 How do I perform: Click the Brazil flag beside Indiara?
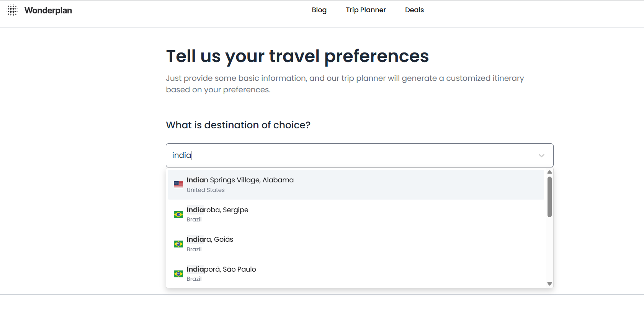(x=178, y=244)
